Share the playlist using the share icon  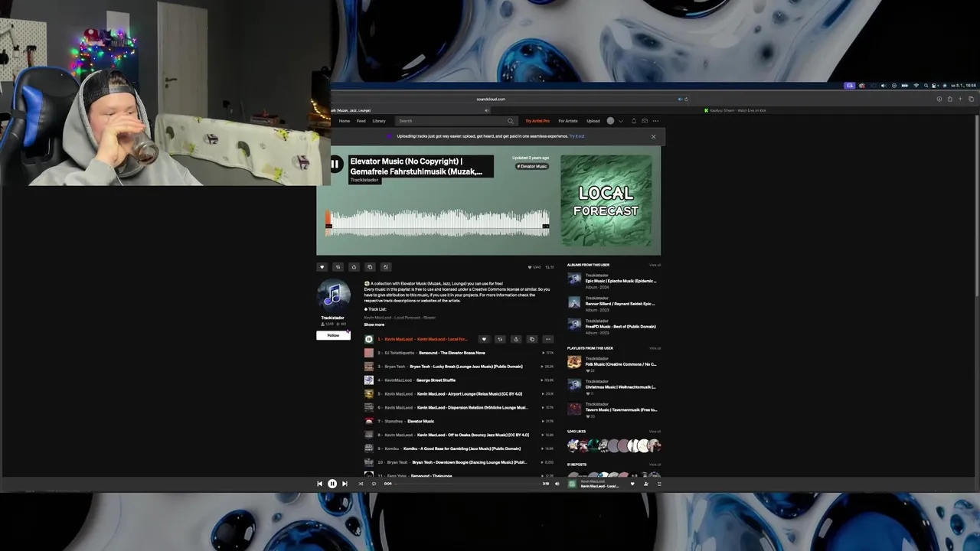point(354,267)
